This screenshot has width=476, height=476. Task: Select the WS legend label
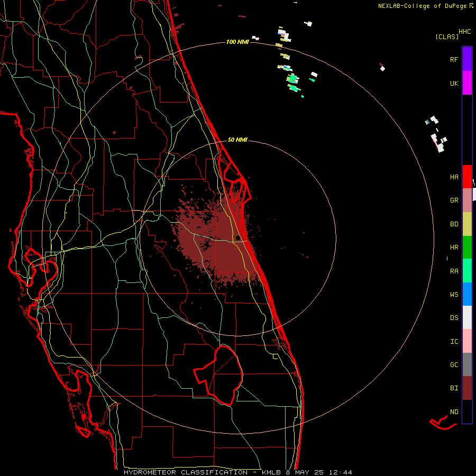454,295
